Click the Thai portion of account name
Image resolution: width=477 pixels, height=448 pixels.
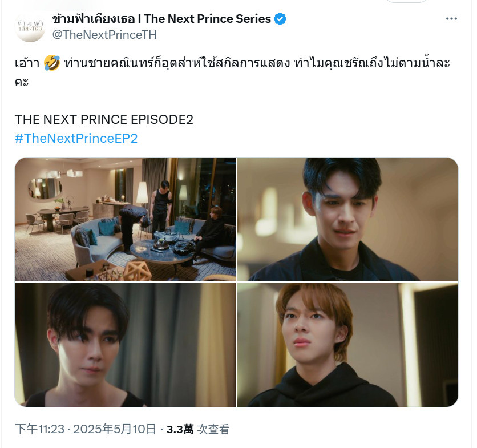tap(94, 19)
